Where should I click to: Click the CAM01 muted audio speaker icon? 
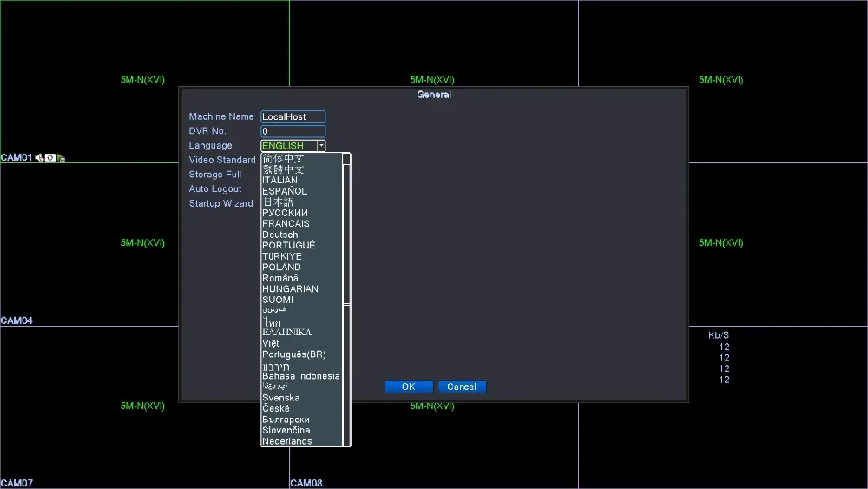point(39,158)
